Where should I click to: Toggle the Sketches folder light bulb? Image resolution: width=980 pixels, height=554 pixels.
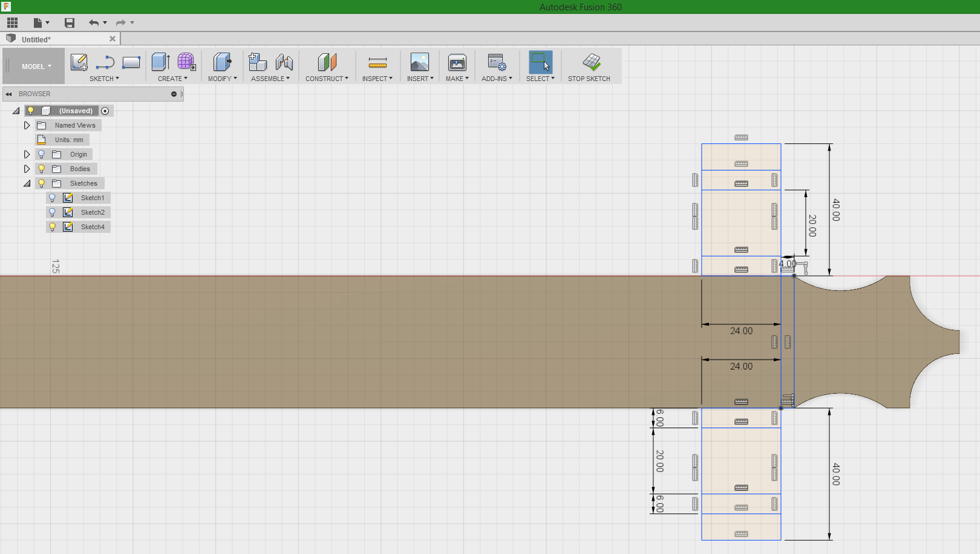42,183
